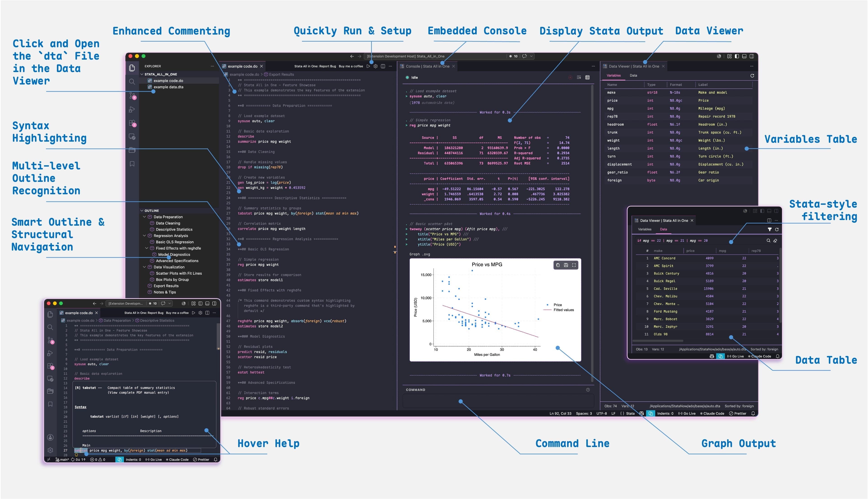Select the Console | Stata All in One tab
868x499 pixels.
[427, 66]
